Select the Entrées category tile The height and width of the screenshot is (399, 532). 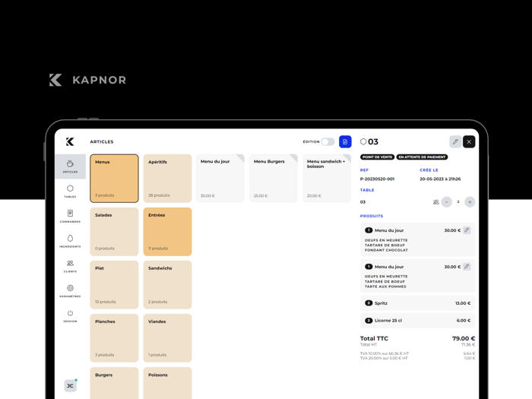tap(168, 232)
